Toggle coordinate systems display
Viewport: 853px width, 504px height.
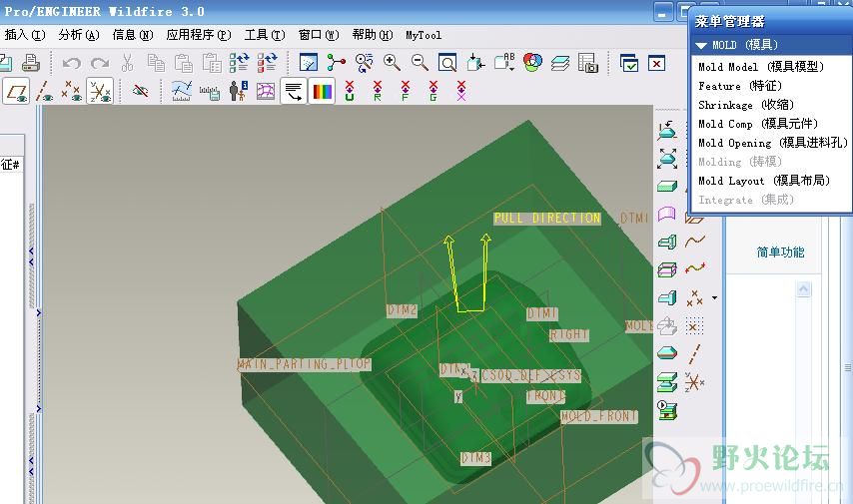click(x=100, y=91)
